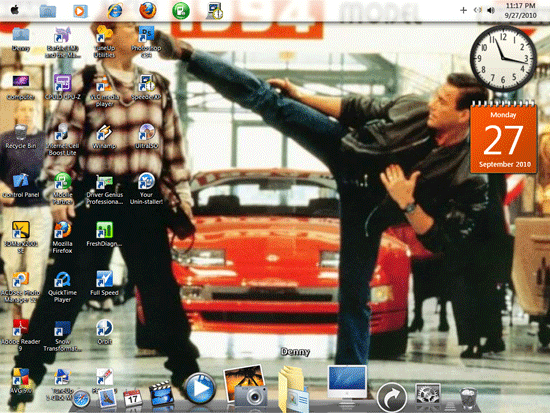Launch the 3DMark2001 SE shortcut
Screen dimensions: 550x413
[21, 238]
